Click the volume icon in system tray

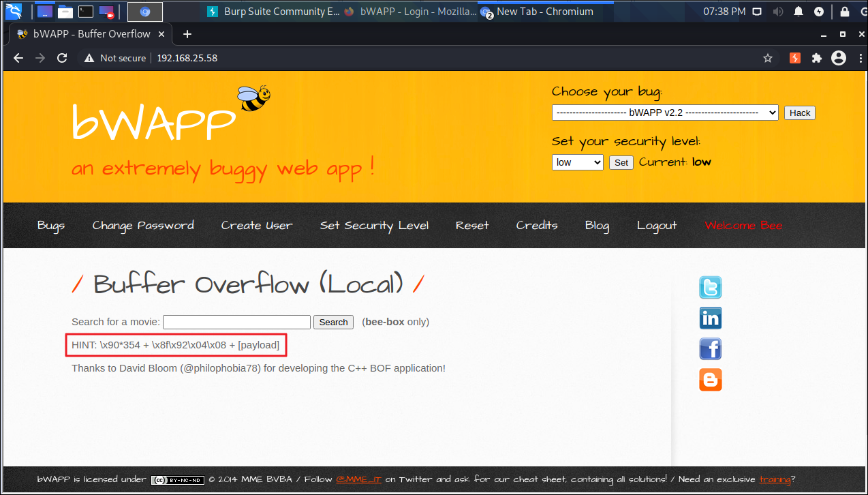coord(779,12)
